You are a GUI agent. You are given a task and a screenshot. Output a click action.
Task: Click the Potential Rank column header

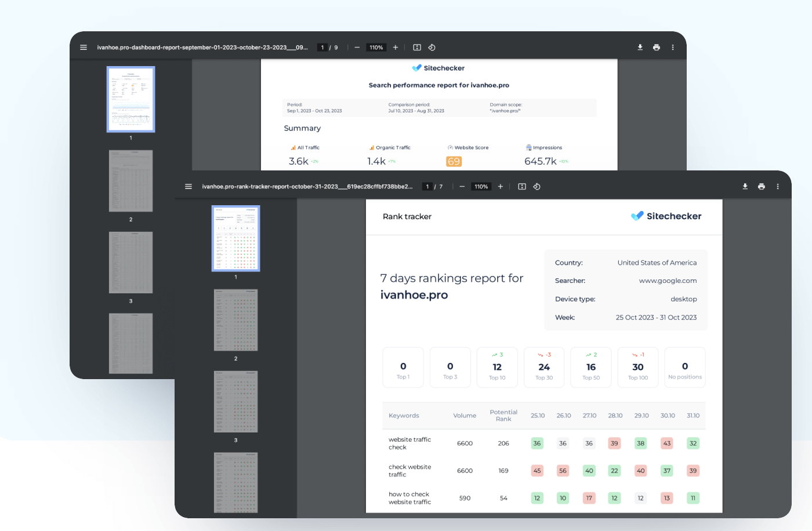click(x=503, y=416)
